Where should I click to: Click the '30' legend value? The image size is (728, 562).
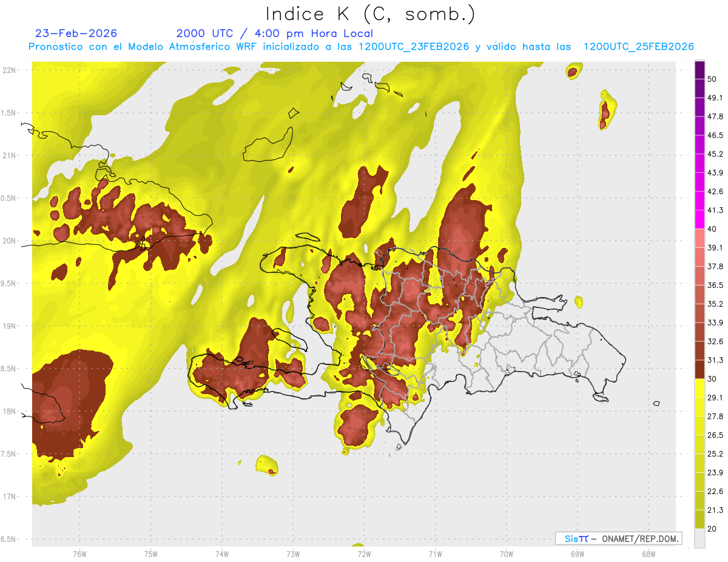click(x=712, y=379)
